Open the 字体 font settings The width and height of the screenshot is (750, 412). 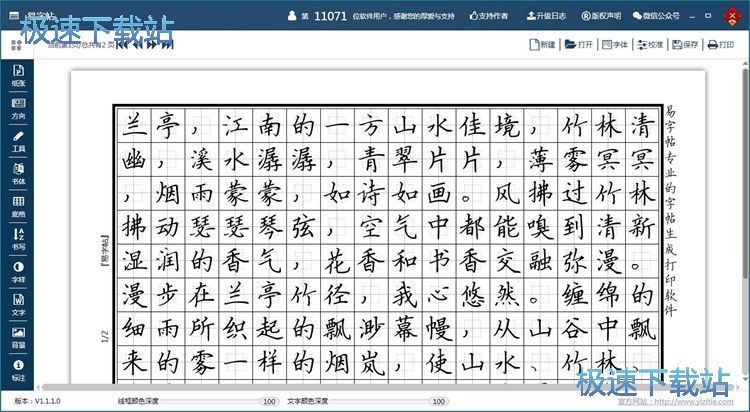tap(615, 45)
